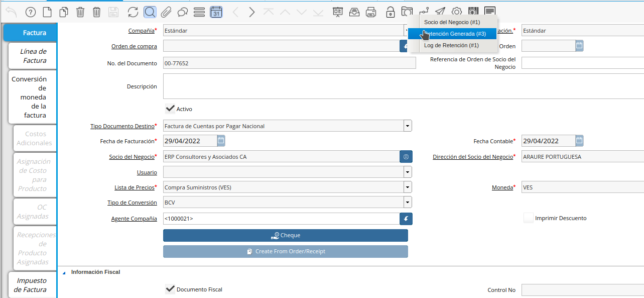Click into the Descripción text area
644x298 pixels.
pos(404,86)
